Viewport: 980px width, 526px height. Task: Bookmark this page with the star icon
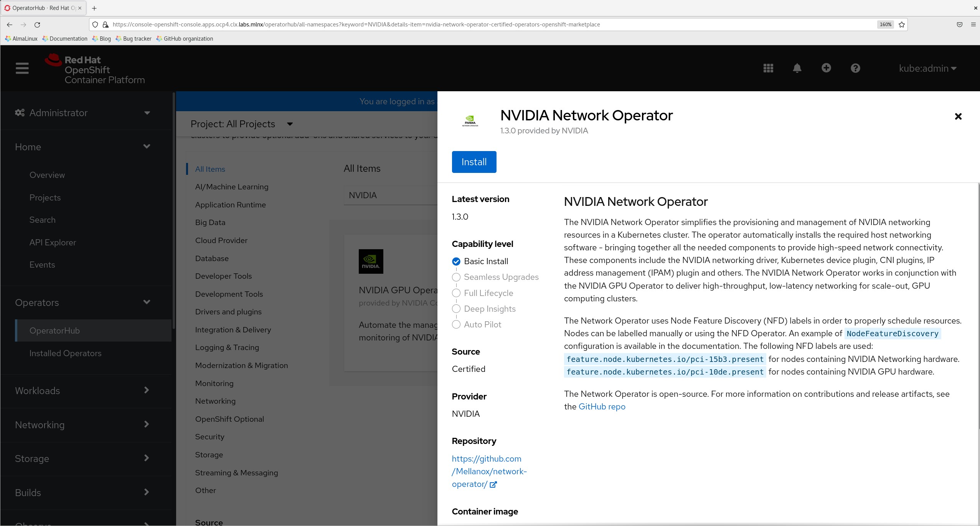902,25
